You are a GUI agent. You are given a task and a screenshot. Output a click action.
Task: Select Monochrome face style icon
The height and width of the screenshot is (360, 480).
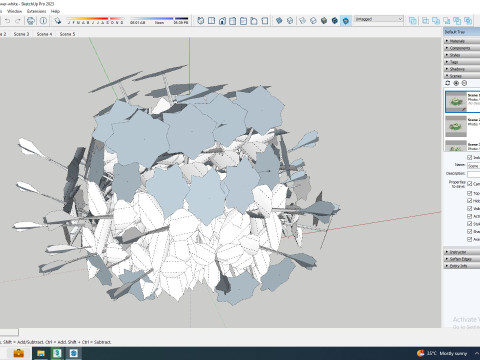[346, 21]
